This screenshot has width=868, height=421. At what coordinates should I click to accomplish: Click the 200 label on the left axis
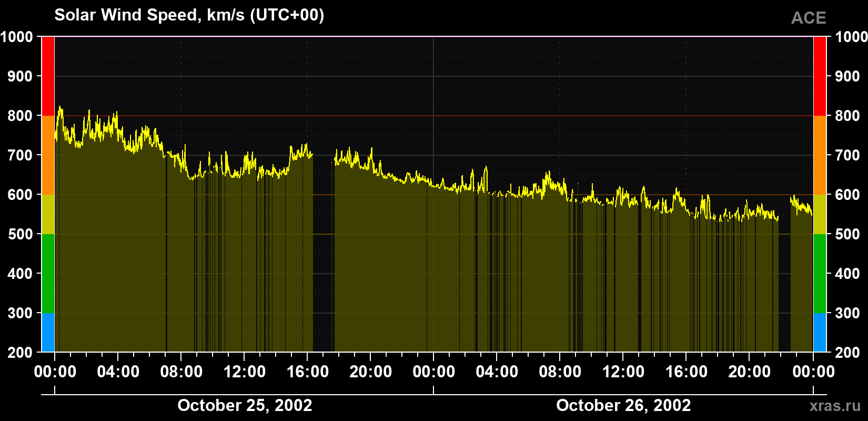coord(21,353)
